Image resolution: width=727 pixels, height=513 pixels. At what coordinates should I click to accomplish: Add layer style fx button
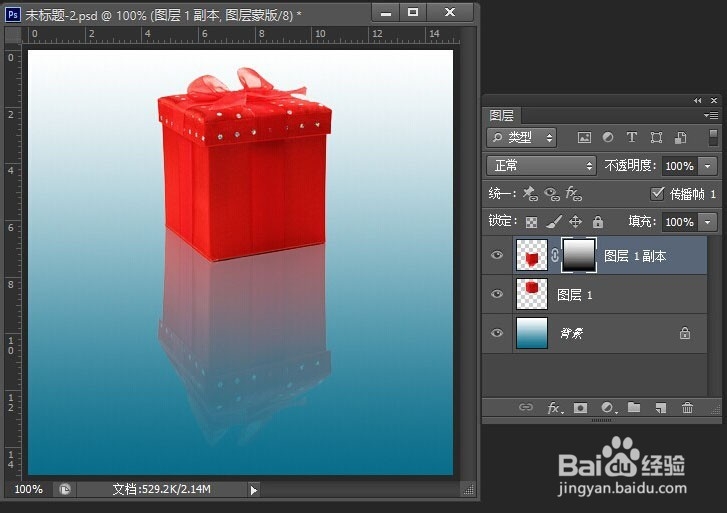pos(554,408)
